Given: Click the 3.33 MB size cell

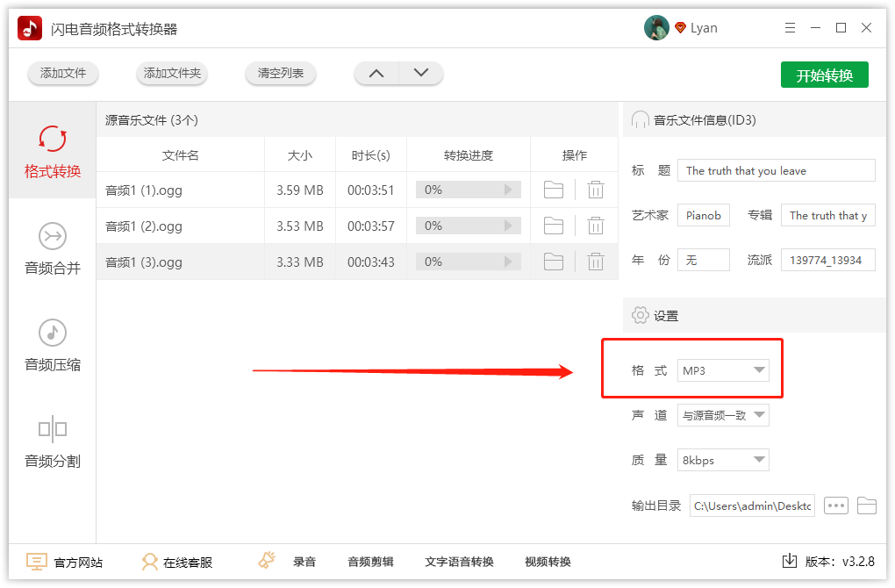Looking at the screenshot, I should 300,262.
